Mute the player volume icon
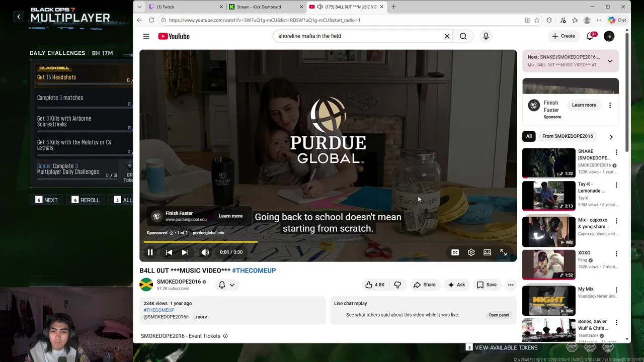644x362 pixels. (x=205, y=252)
